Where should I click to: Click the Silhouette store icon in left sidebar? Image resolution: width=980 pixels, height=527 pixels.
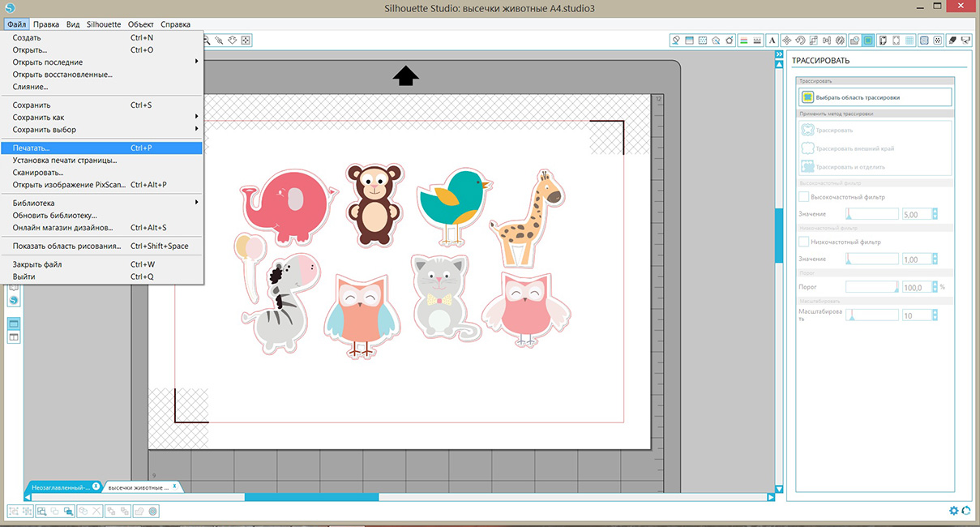click(14, 300)
